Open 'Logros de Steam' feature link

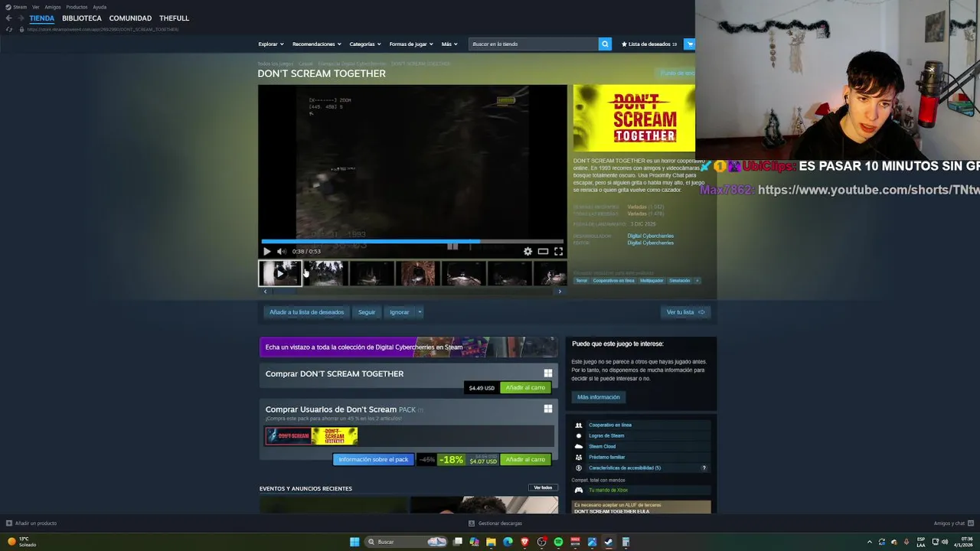coord(606,435)
